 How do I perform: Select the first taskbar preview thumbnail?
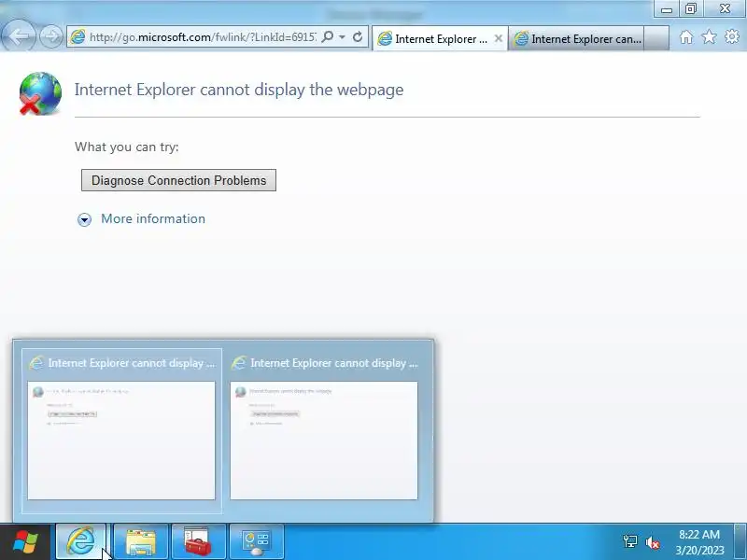point(121,441)
